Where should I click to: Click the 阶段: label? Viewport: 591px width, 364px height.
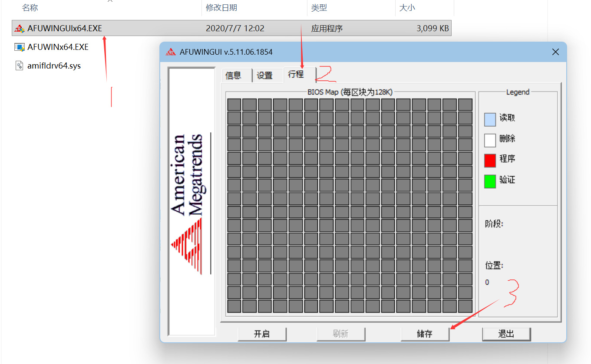(494, 224)
